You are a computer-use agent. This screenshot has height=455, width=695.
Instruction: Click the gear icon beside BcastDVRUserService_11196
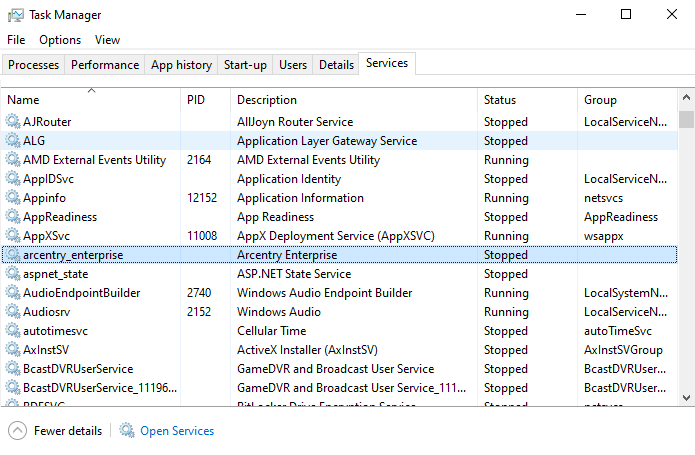[x=13, y=388]
